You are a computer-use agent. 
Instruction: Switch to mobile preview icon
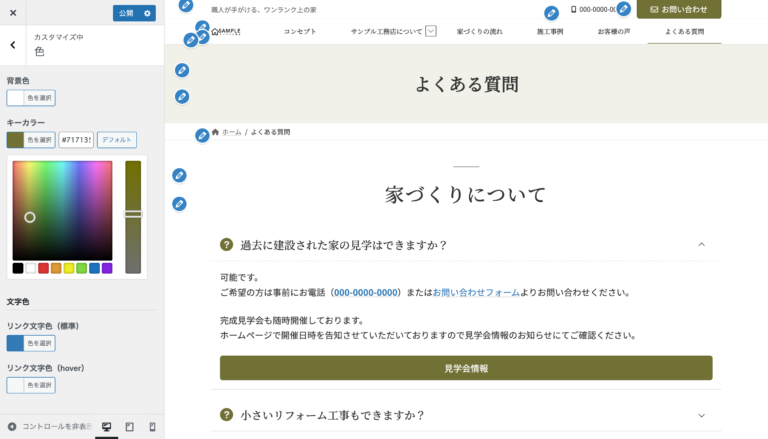pos(152,427)
